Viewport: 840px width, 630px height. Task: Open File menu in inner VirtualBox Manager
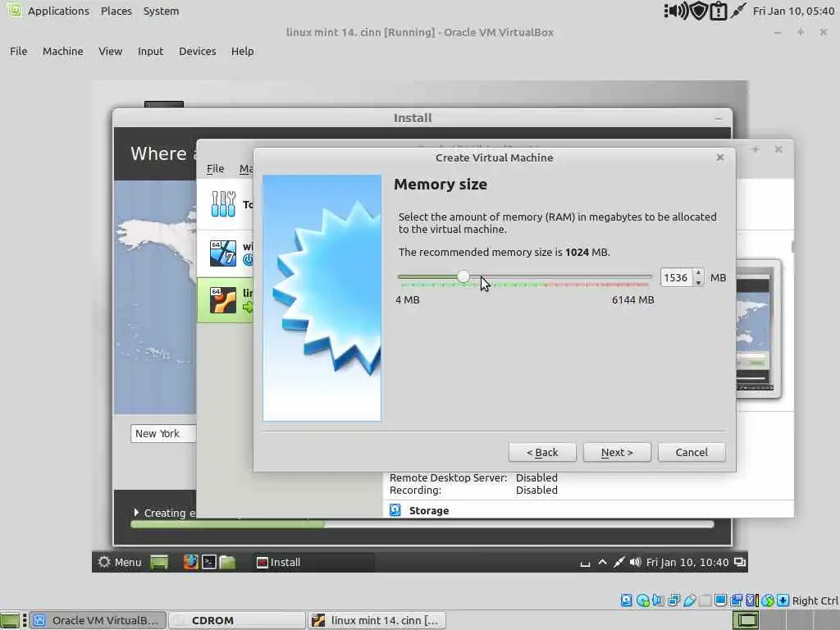216,168
